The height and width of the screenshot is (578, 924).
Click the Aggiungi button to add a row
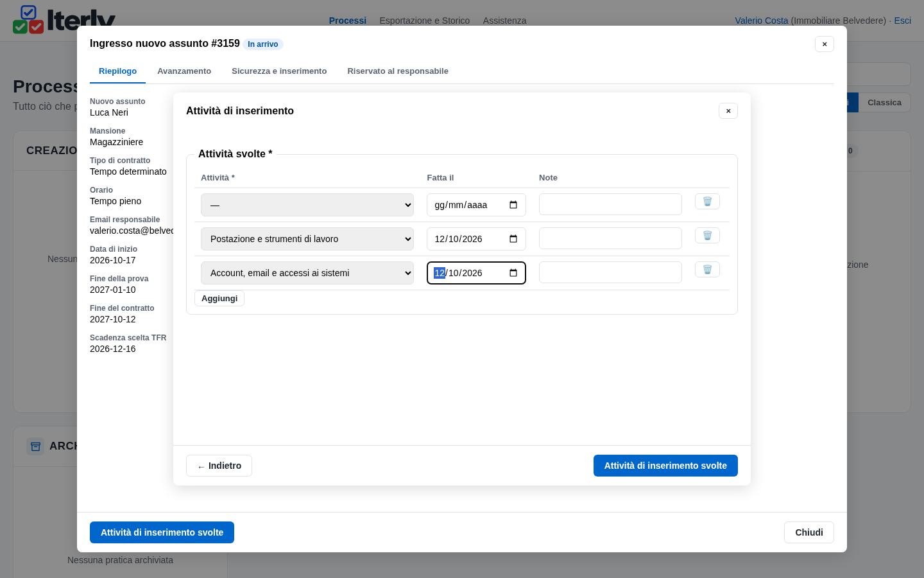click(219, 299)
